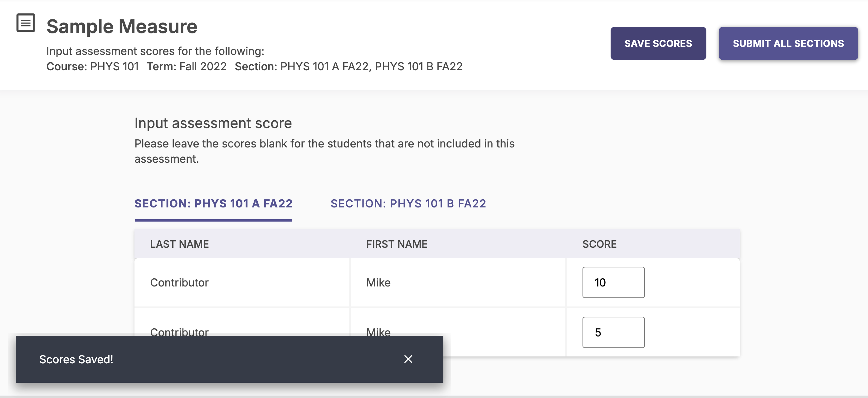
Task: Click the PHYS 101 course label text
Action: coord(114,67)
